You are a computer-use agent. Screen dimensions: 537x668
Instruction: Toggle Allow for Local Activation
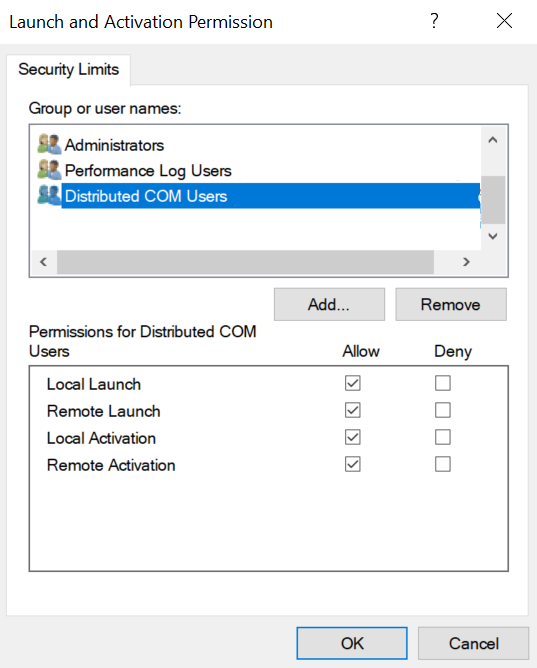tap(353, 437)
